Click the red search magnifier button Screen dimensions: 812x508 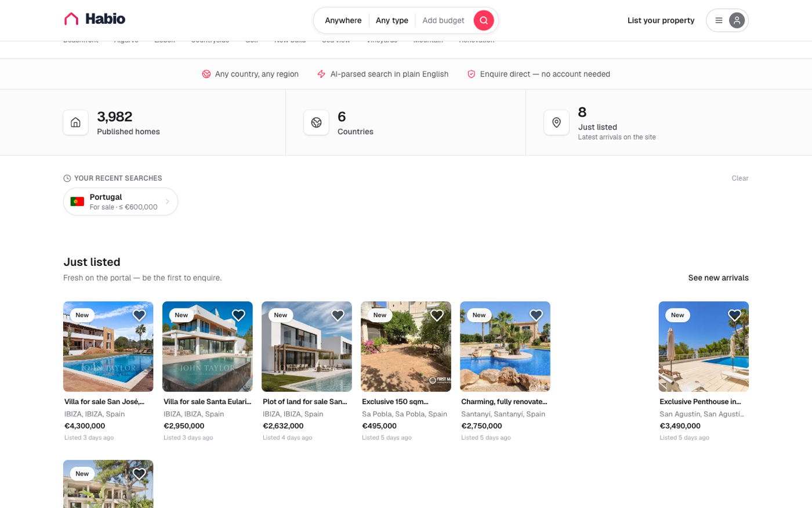pyautogui.click(x=484, y=20)
